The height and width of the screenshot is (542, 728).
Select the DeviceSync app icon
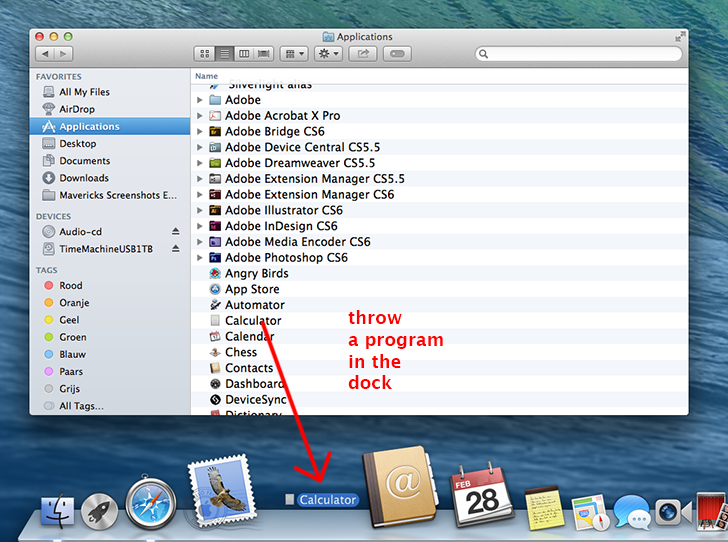coord(215,400)
